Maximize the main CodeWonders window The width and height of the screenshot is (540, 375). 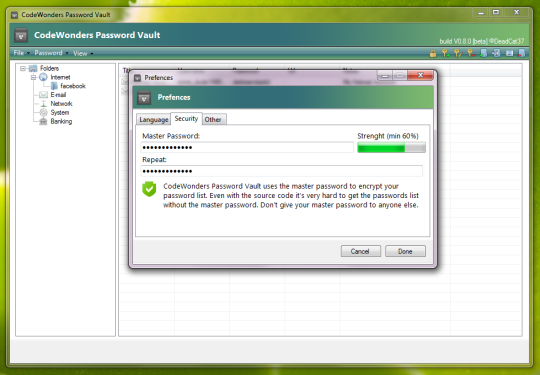pyautogui.click(x=496, y=13)
